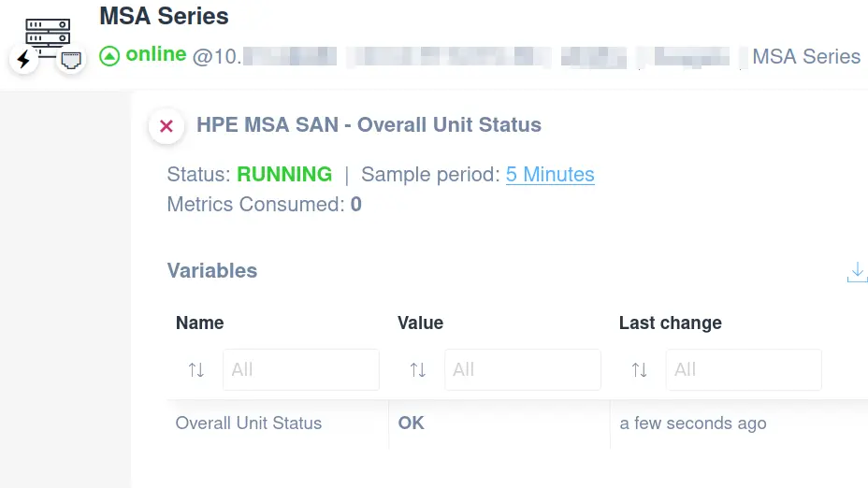Close the HPE MSA SAN status panel

(x=166, y=126)
